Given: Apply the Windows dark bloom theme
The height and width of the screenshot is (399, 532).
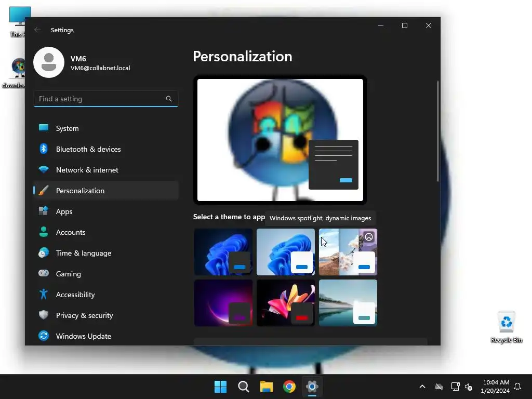Looking at the screenshot, I should click(223, 252).
